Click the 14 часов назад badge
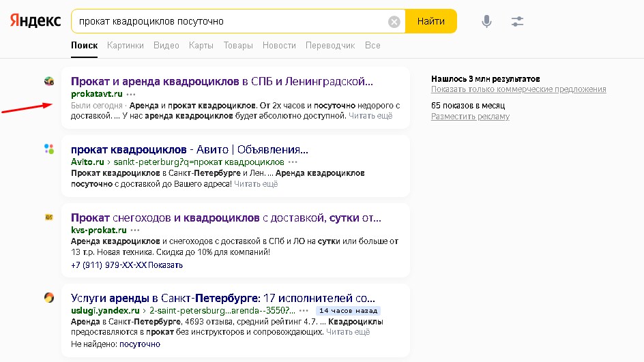Screen dimensions: 644x362 (349, 311)
